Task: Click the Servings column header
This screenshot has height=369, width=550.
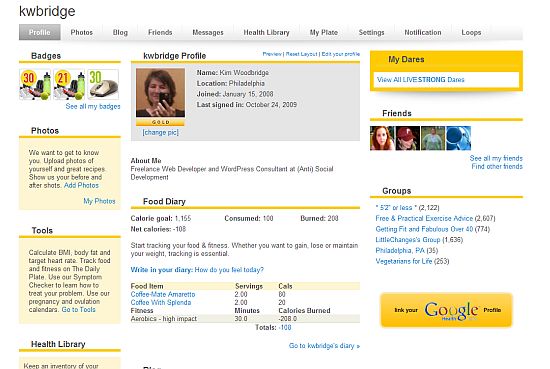Action: 249,286
